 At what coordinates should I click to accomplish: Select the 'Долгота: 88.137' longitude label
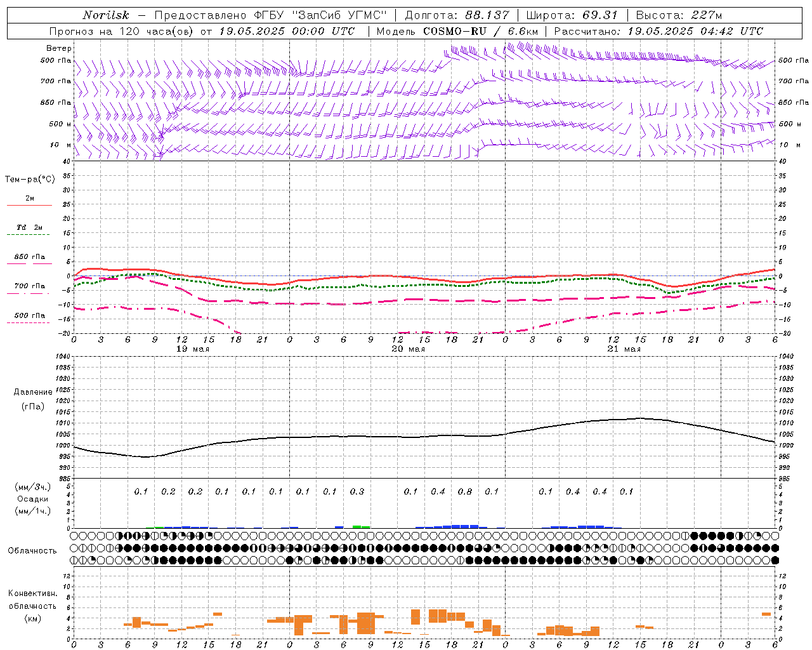457,15
